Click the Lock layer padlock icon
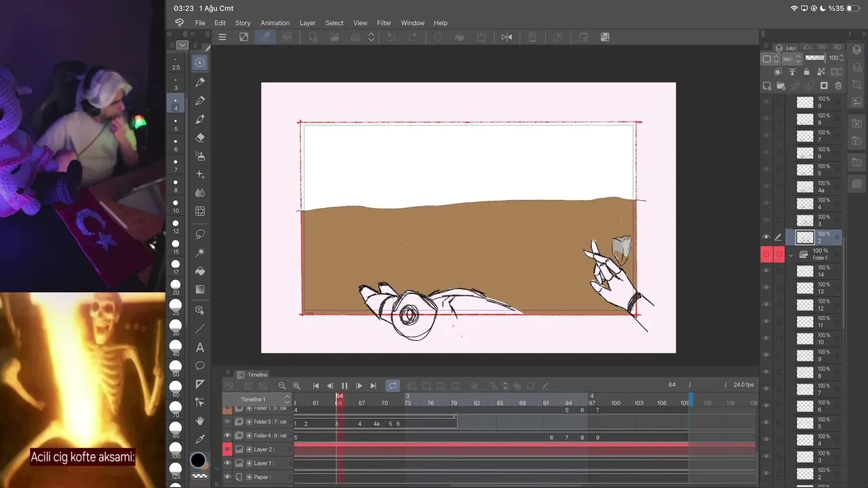Viewport: 868px width, 488px height. (806, 72)
